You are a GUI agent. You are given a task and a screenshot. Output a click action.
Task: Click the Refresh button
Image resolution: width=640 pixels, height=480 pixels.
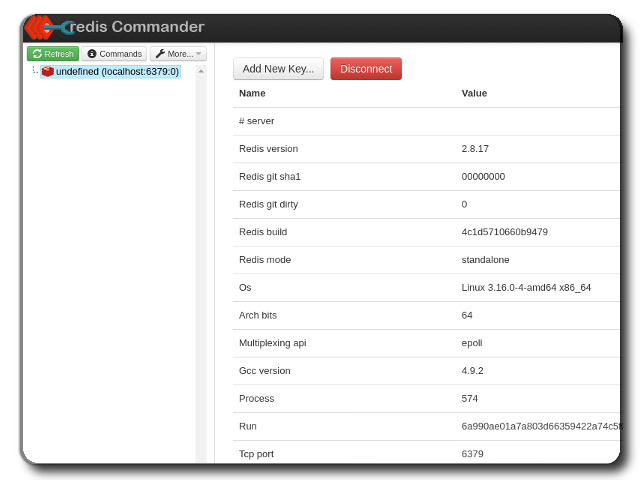(53, 54)
